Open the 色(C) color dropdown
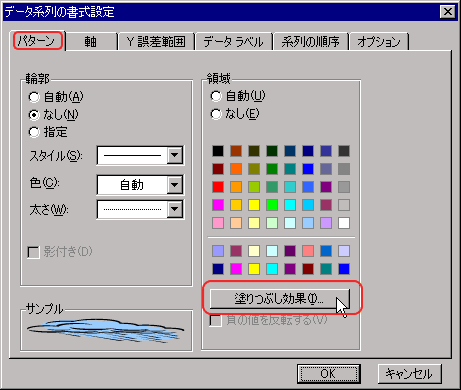This screenshot has height=390, width=461. click(175, 184)
